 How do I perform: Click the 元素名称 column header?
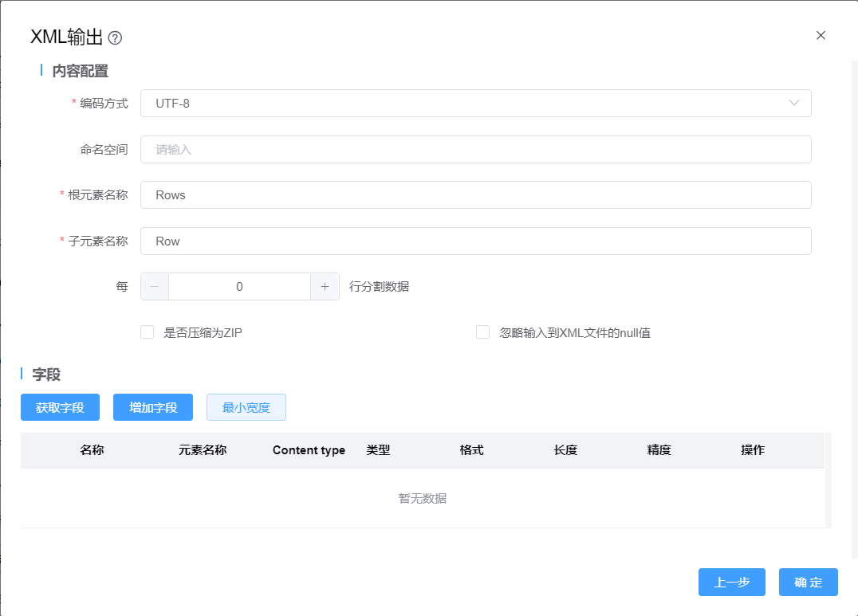coord(203,450)
